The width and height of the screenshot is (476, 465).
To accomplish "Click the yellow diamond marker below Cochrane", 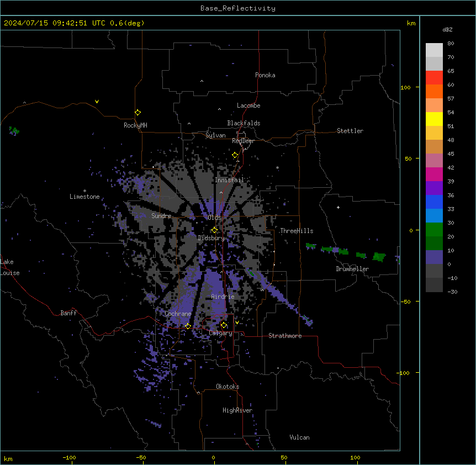I will [x=188, y=326].
